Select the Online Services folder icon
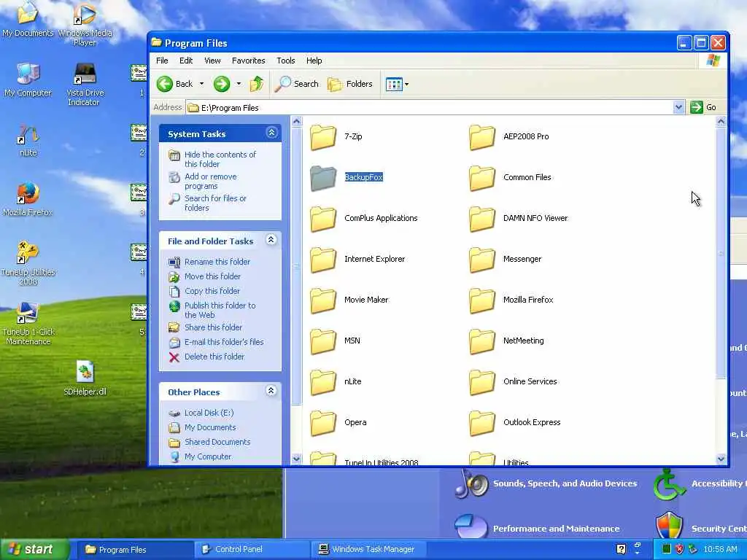The width and height of the screenshot is (747, 560). point(482,382)
